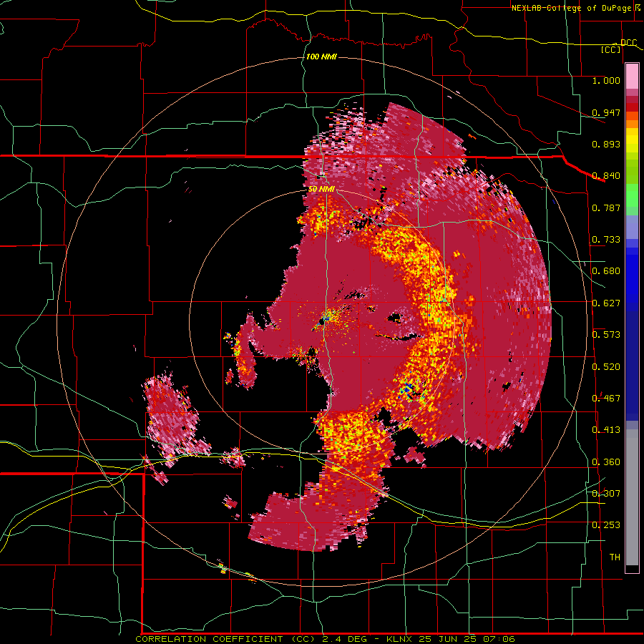Select the 50 NMI range ring label
Screen dimensions: 644x644
tap(321, 190)
